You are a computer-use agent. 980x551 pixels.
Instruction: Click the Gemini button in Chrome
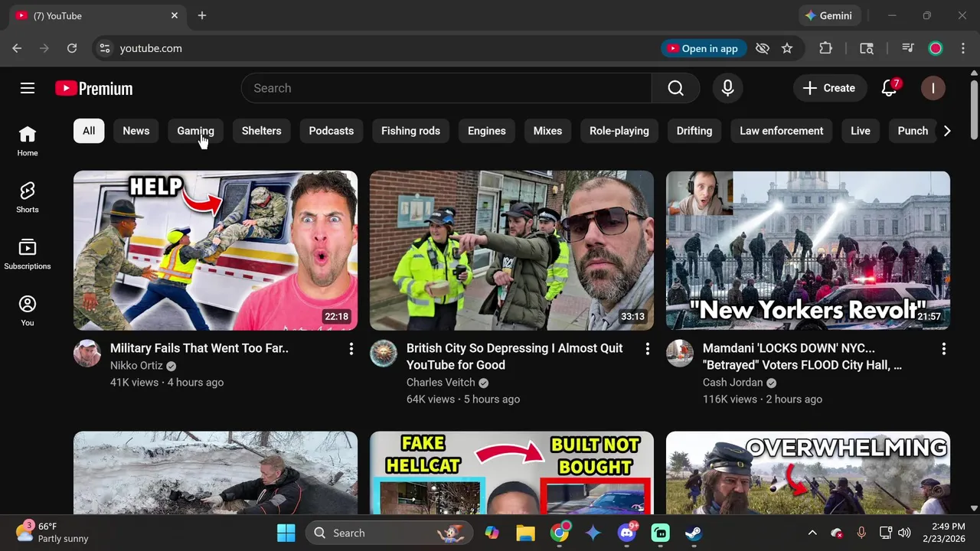click(830, 15)
